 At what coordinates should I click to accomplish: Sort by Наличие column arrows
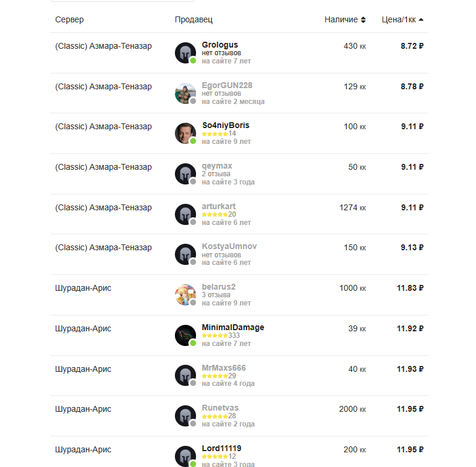(x=363, y=20)
